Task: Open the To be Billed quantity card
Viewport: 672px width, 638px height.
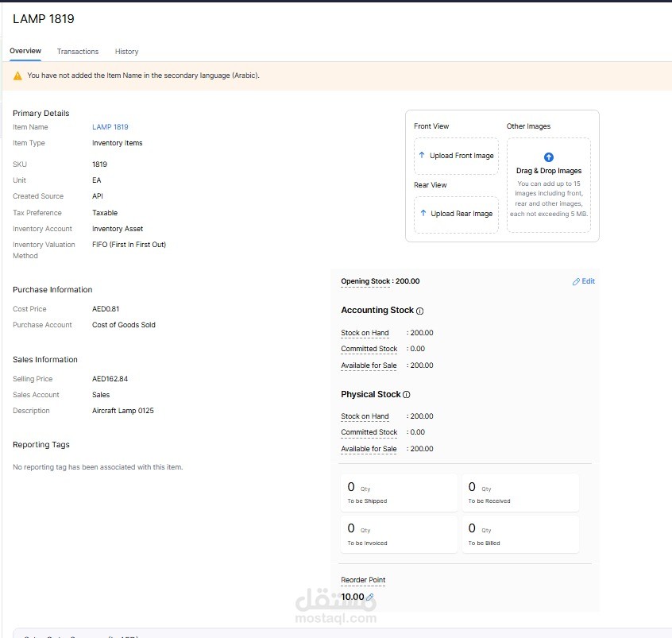Action: pos(520,534)
